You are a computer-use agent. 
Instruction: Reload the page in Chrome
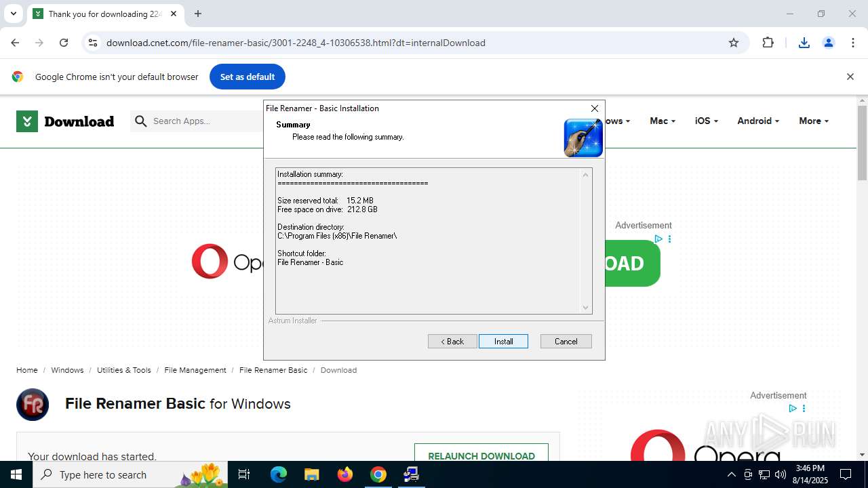(x=64, y=43)
